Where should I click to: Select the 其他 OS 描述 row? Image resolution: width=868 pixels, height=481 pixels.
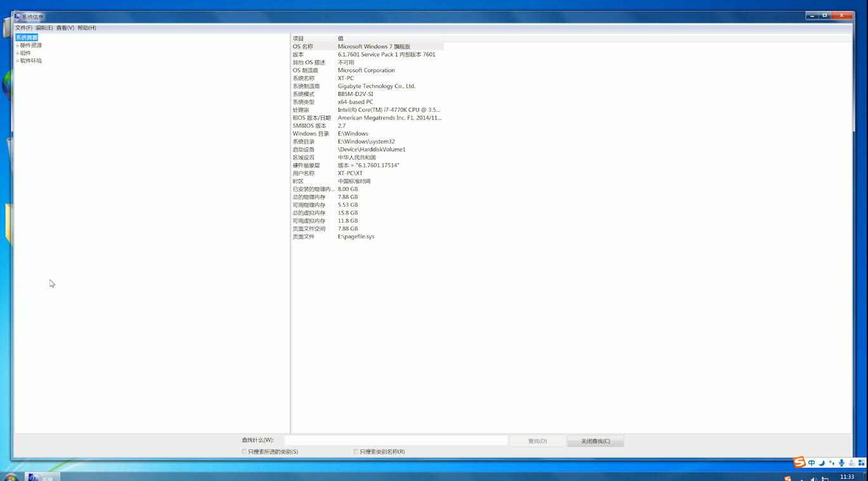(367, 62)
